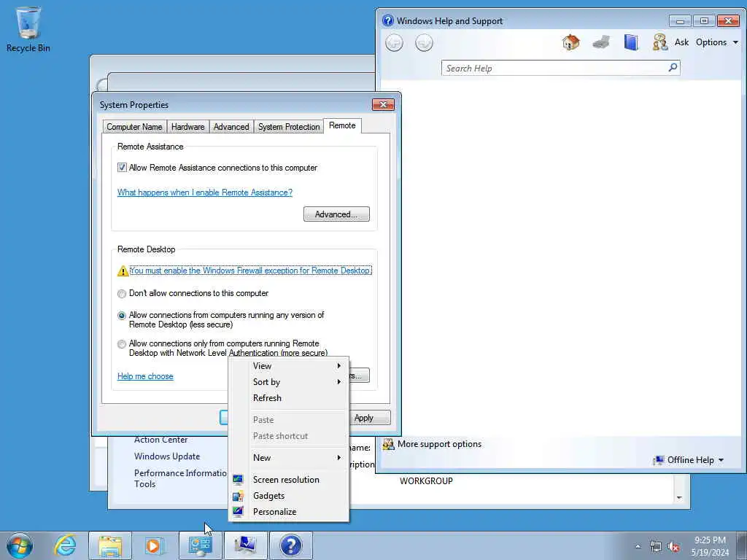The image size is (747, 560).
Task: Click the Apply button
Action: [x=370, y=418]
